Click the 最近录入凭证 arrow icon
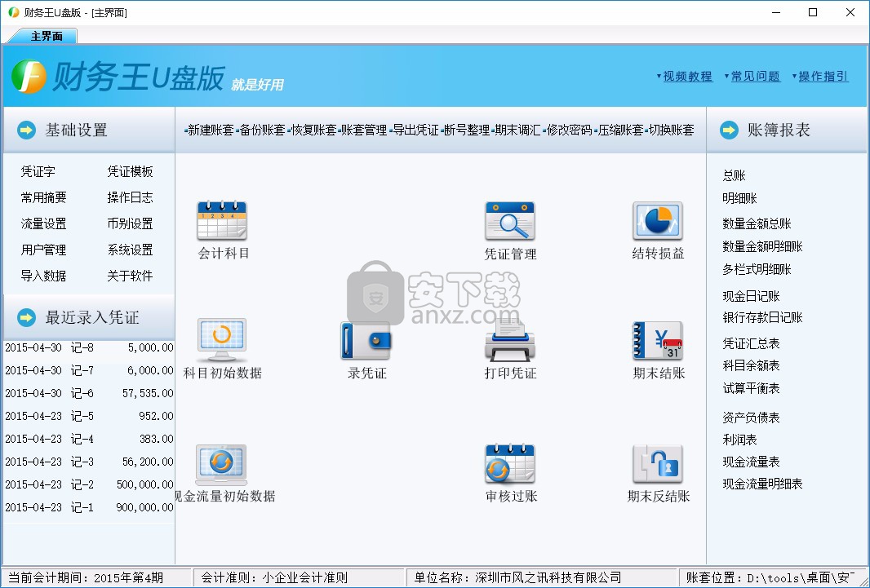This screenshot has width=870, height=588. click(x=26, y=317)
